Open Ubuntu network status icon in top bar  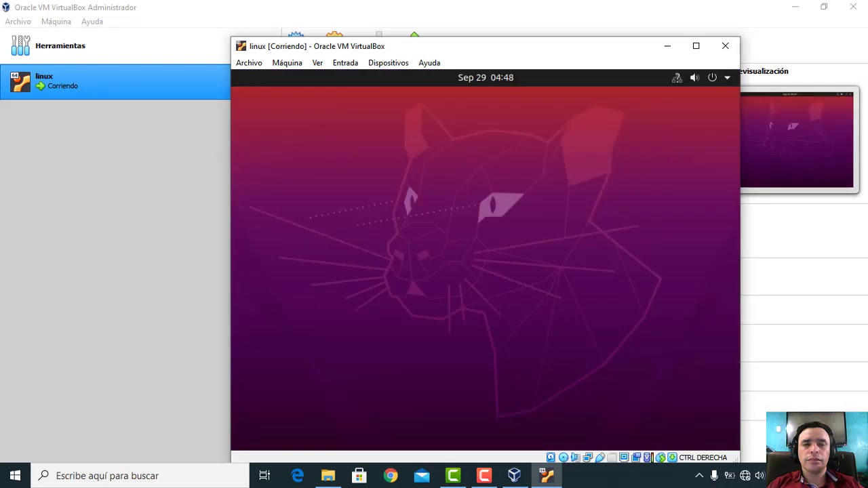point(677,77)
